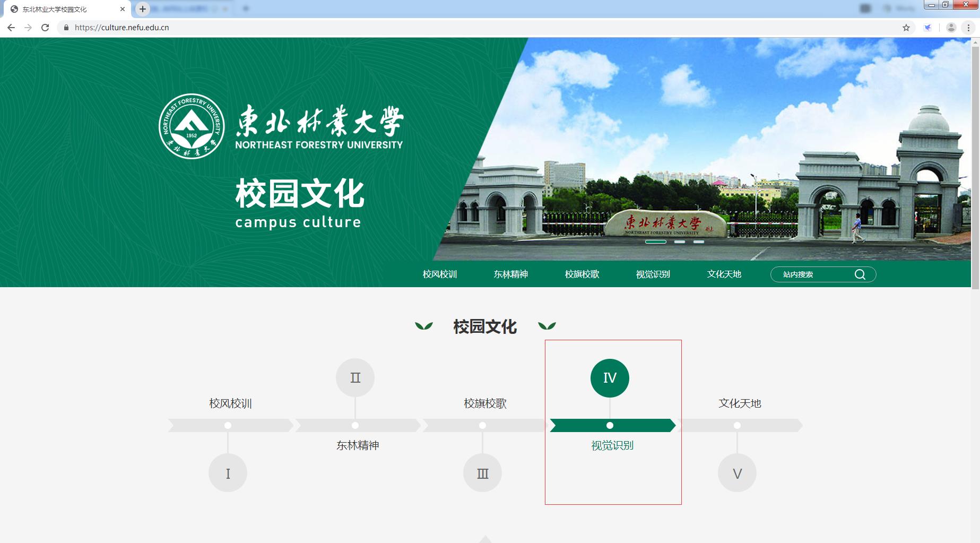Viewport: 980px width, 543px height.
Task: Click the 东林精神 timeline label
Action: tap(358, 445)
